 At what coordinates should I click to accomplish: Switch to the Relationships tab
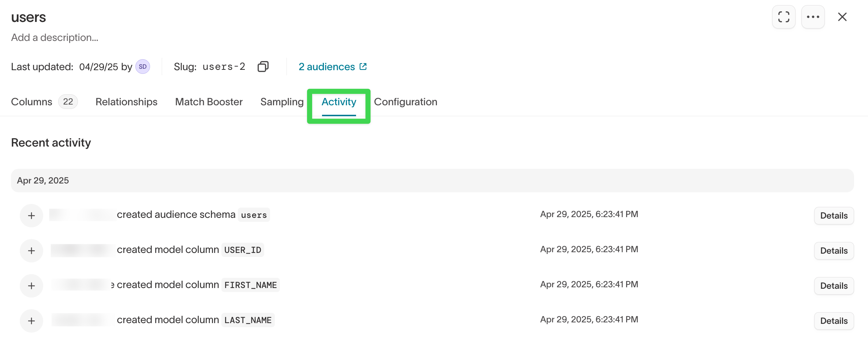tap(126, 102)
